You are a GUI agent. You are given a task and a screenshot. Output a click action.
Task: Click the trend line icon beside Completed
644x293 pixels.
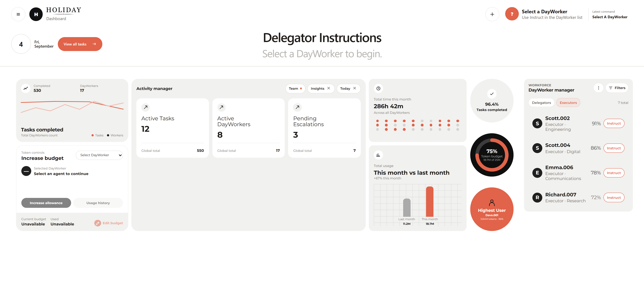click(x=26, y=88)
